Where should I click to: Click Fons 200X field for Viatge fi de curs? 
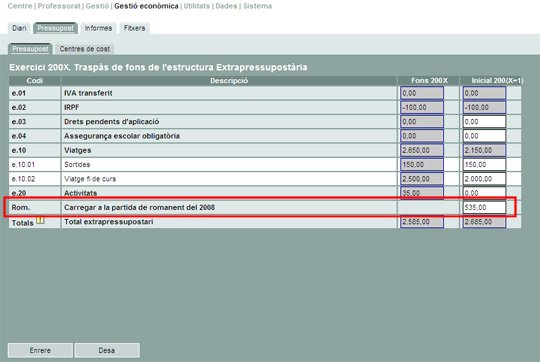coord(422,179)
